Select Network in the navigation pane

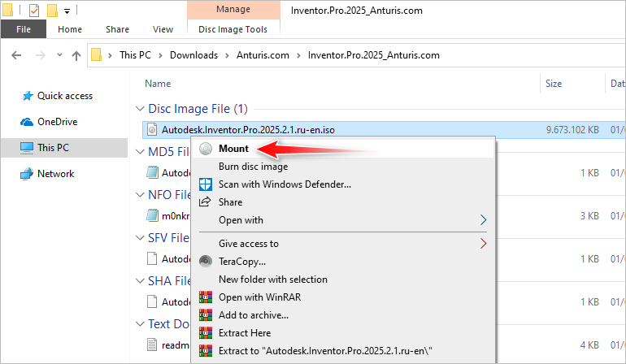point(55,174)
